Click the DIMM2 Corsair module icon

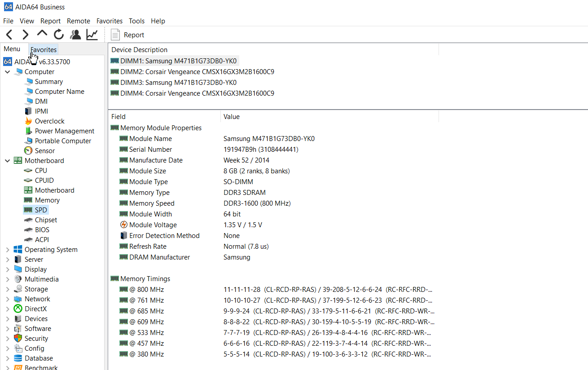click(x=114, y=71)
